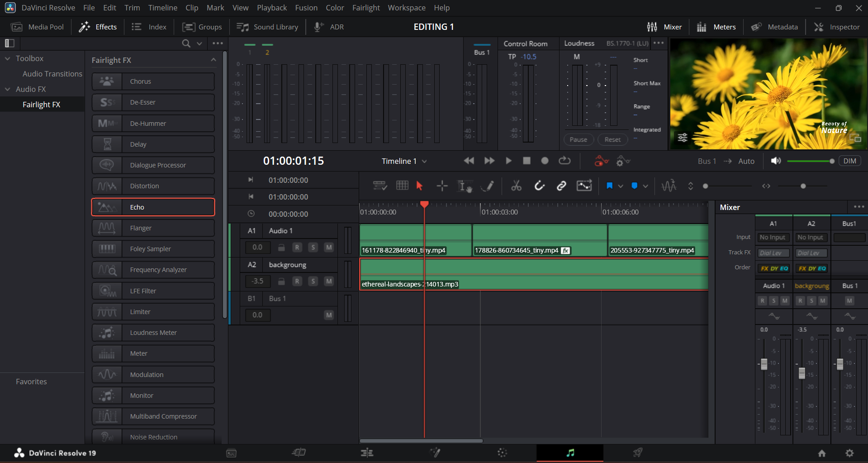
Task: Select the razor scissors tool
Action: [516, 186]
